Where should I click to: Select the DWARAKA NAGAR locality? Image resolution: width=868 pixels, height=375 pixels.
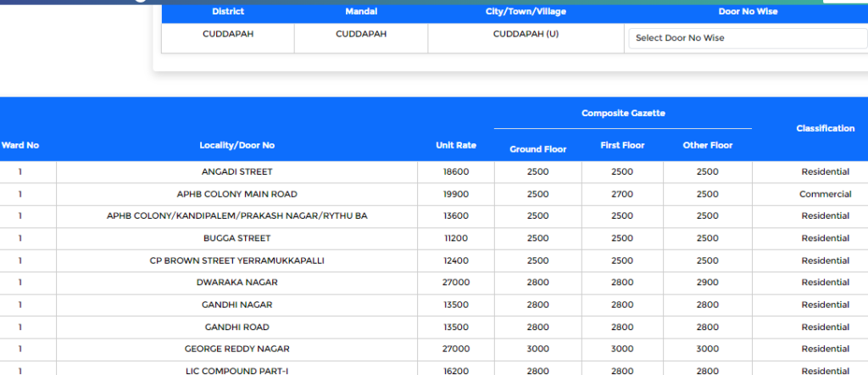[x=236, y=283]
